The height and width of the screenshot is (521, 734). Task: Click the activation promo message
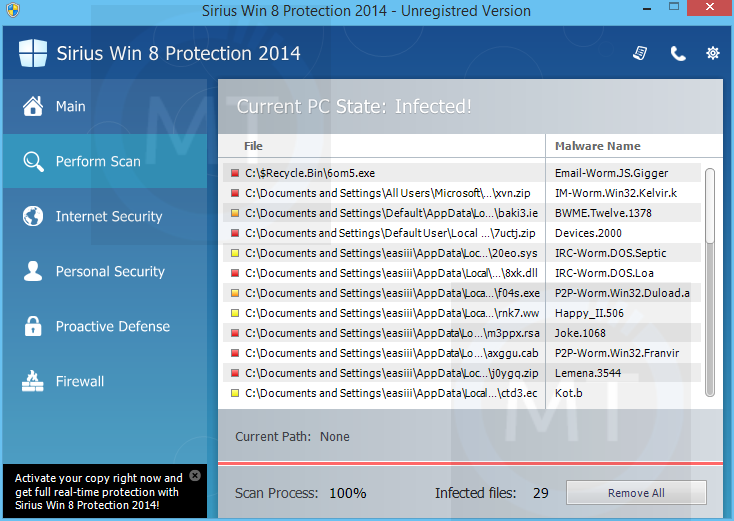(98, 492)
